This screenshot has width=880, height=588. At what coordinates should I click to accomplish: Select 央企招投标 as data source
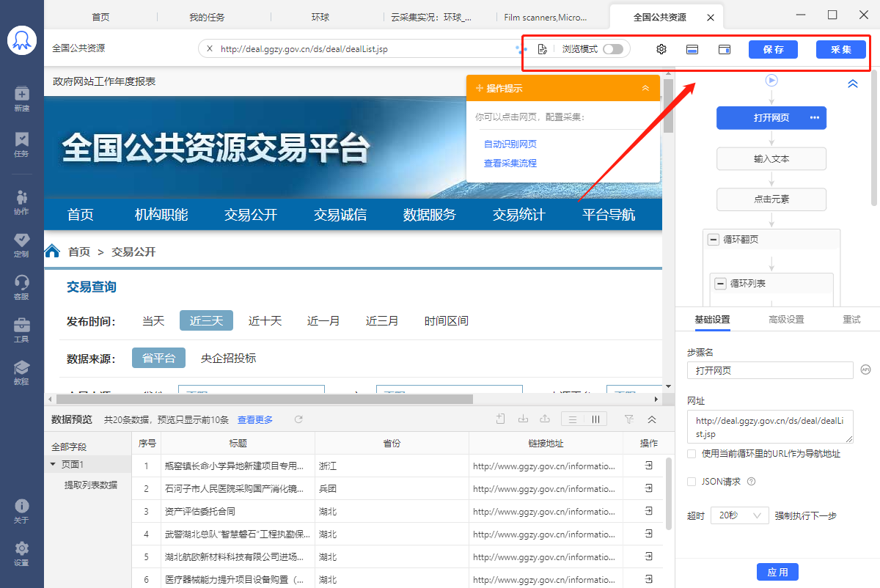coord(229,358)
